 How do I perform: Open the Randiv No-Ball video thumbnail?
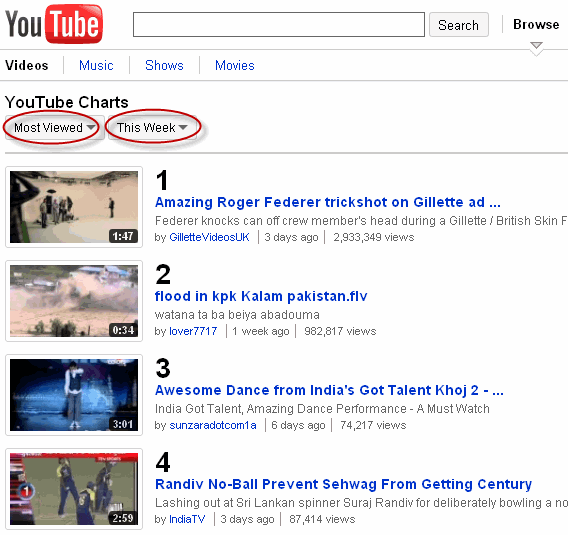pyautogui.click(x=74, y=489)
